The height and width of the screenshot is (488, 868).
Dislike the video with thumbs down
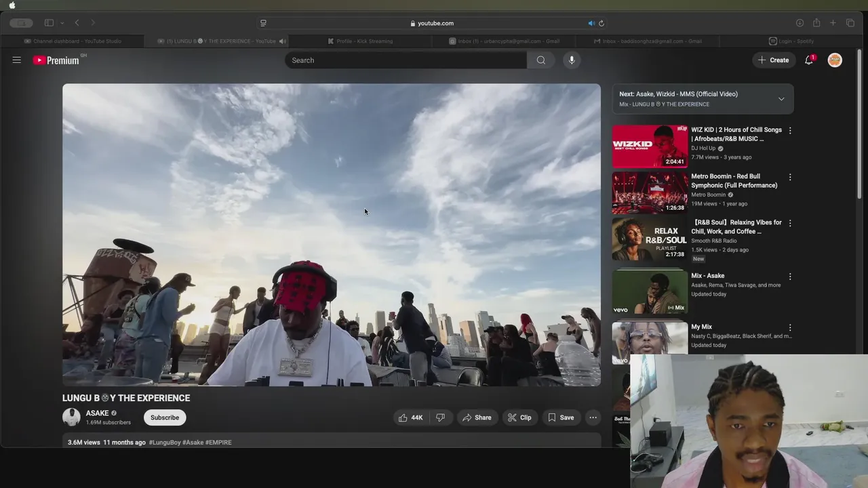pyautogui.click(x=440, y=418)
